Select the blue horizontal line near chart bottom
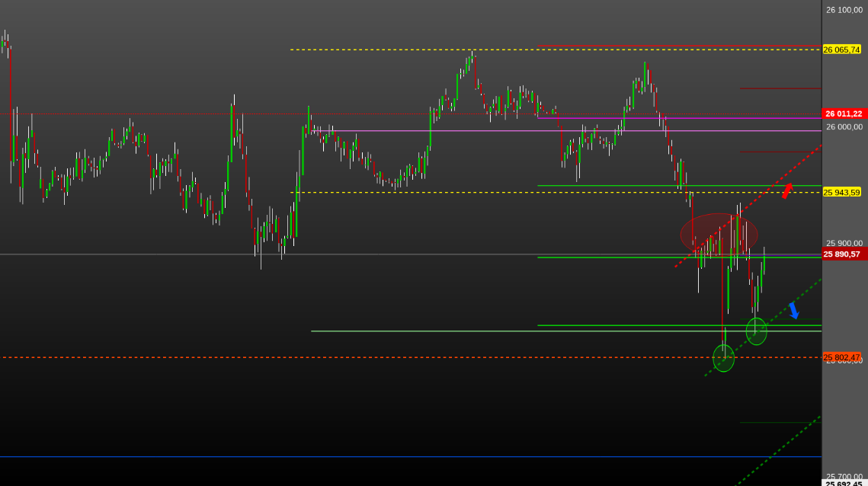 click(411, 456)
